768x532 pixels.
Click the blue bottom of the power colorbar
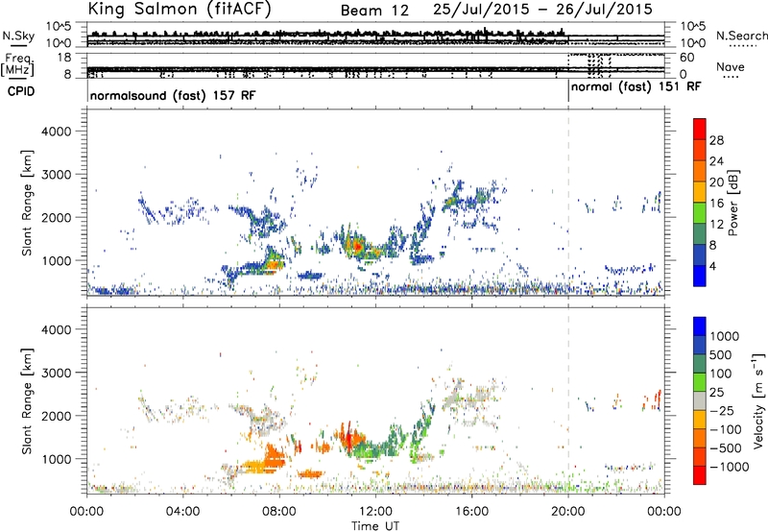[700, 277]
